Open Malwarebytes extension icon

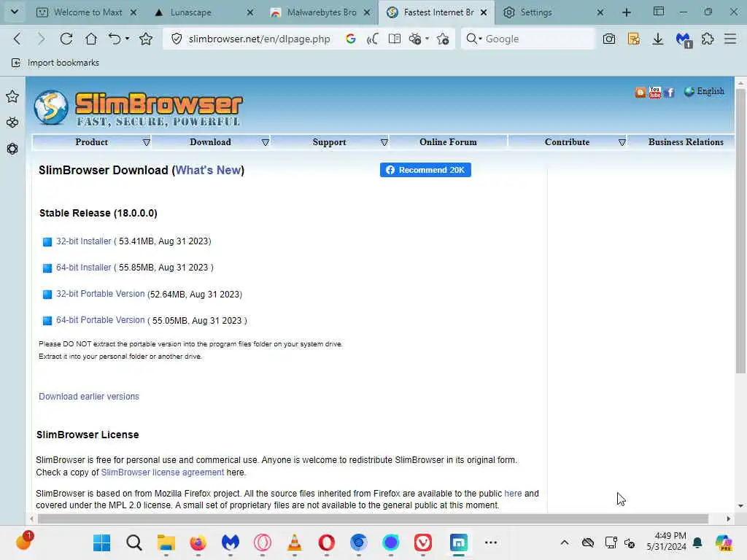[684, 40]
